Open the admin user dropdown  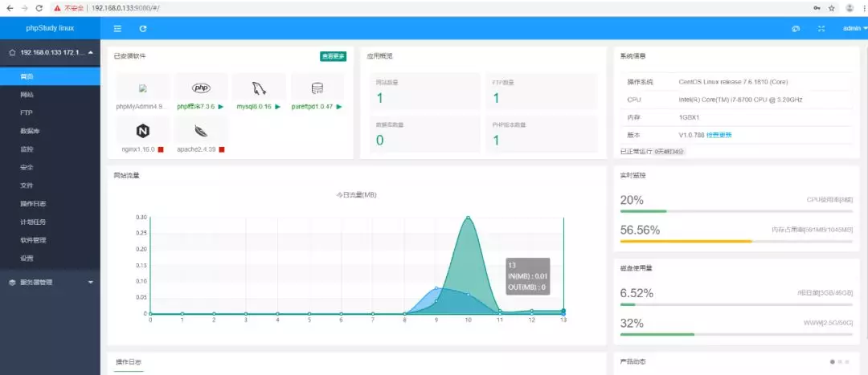[x=854, y=28]
